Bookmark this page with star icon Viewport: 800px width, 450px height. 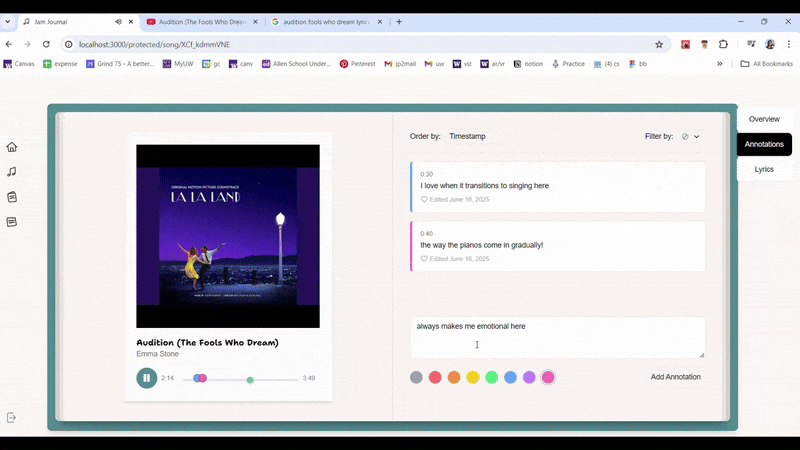pyautogui.click(x=659, y=44)
